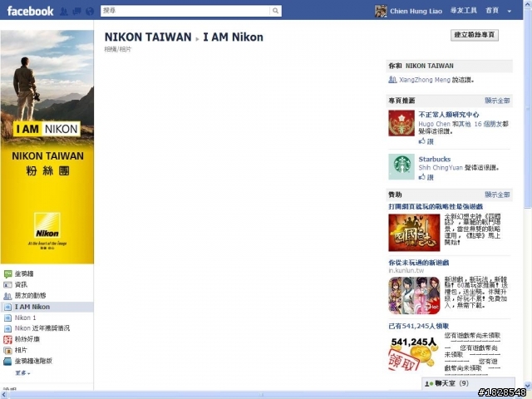Click the red 粉絲好康 icon
This screenshot has height=399, width=532.
pyautogui.click(x=7, y=339)
